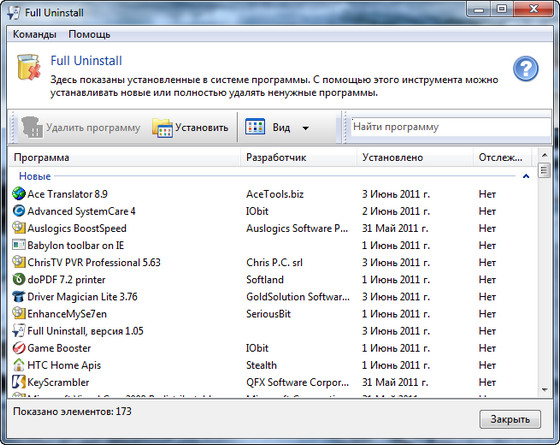Select the Ace Translator 8.9 row text
560x445 pixels.
click(x=68, y=194)
